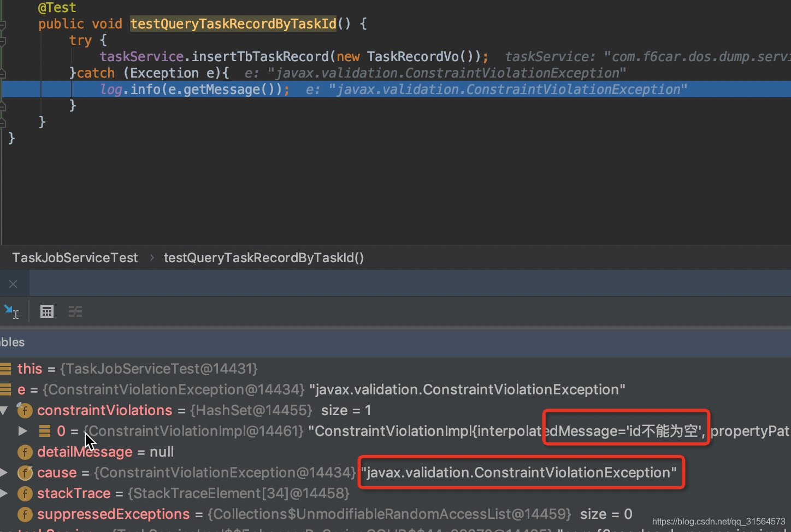The height and width of the screenshot is (532, 791).
Task: Click the catch (Exception e) line
Action: tap(149, 73)
